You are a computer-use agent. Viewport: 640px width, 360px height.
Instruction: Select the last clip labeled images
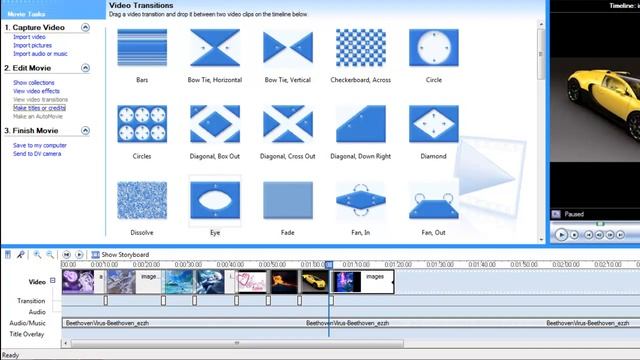point(363,281)
